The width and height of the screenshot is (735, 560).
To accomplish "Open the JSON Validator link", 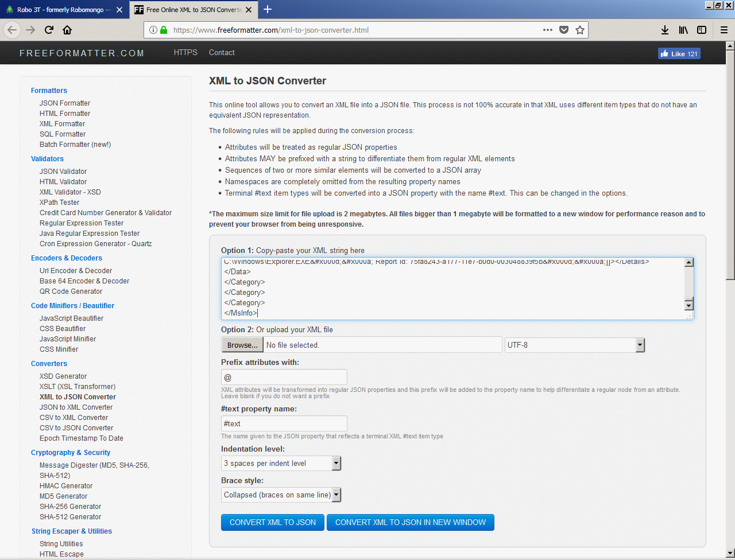I will [63, 172].
